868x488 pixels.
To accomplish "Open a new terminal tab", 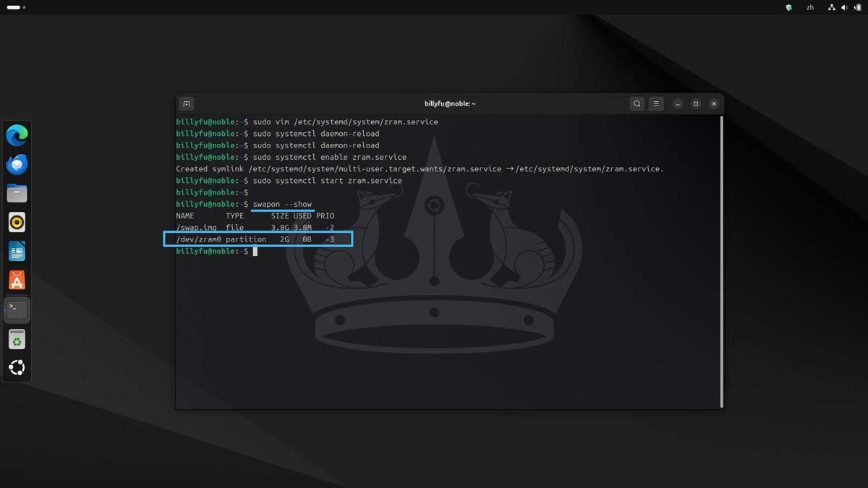I will tap(187, 103).
